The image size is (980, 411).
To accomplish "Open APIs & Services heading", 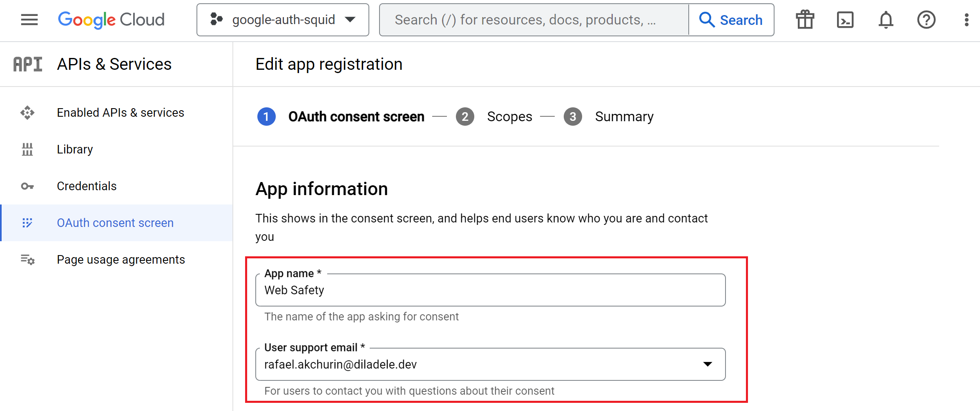I will [114, 64].
